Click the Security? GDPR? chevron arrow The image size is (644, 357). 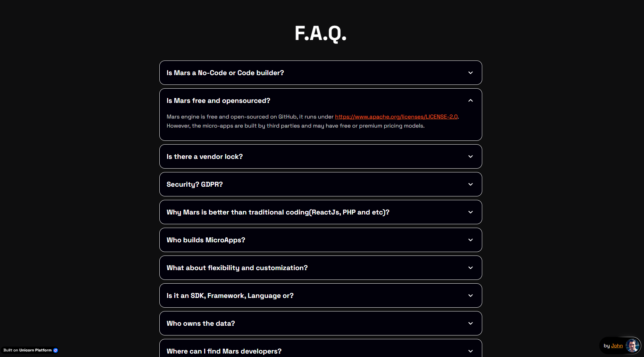click(x=470, y=185)
